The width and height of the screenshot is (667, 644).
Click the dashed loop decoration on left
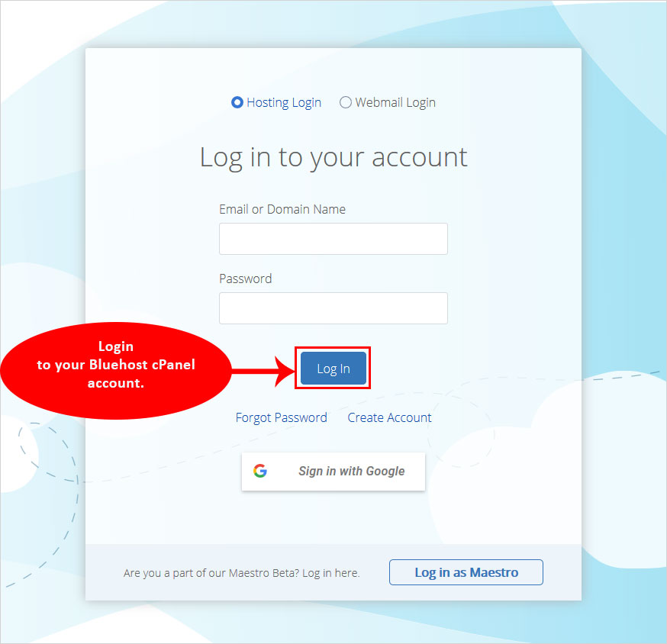tap(48, 452)
